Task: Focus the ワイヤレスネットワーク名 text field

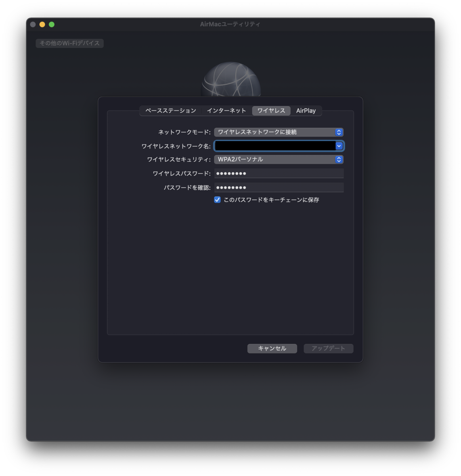Action: [x=275, y=146]
